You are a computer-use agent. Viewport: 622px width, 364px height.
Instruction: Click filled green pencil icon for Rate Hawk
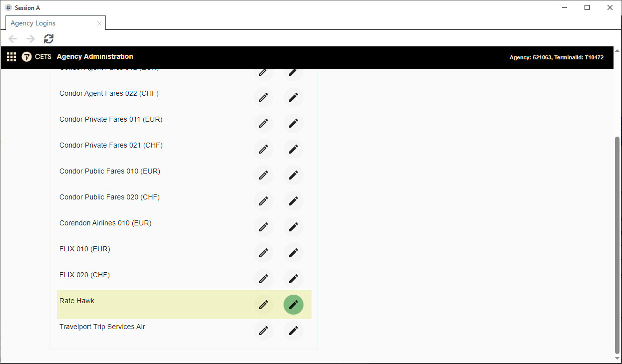(294, 305)
